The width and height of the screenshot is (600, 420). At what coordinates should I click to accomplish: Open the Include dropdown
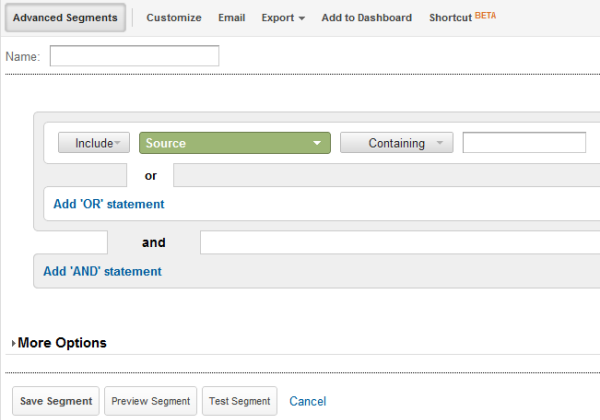pyautogui.click(x=94, y=143)
